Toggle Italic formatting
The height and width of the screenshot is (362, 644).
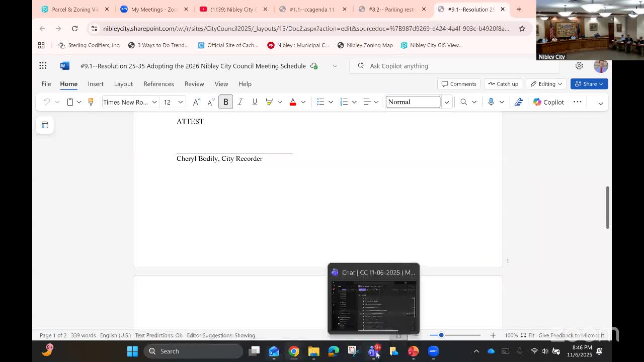pos(240,102)
